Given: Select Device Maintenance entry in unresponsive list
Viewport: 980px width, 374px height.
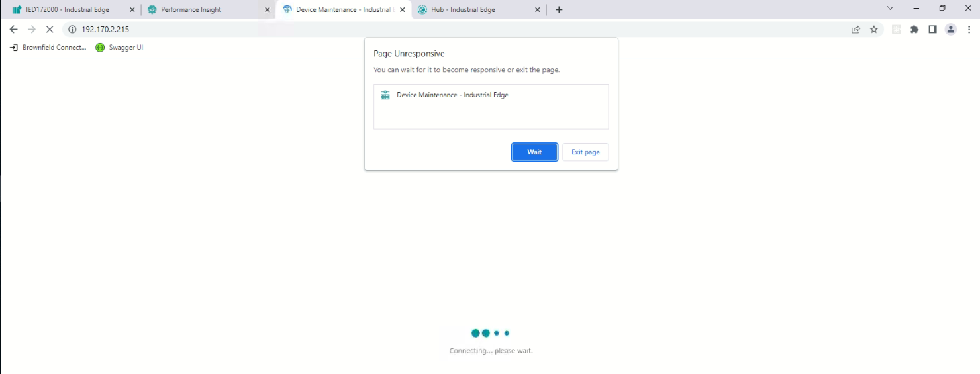Looking at the screenshot, I should (491, 95).
